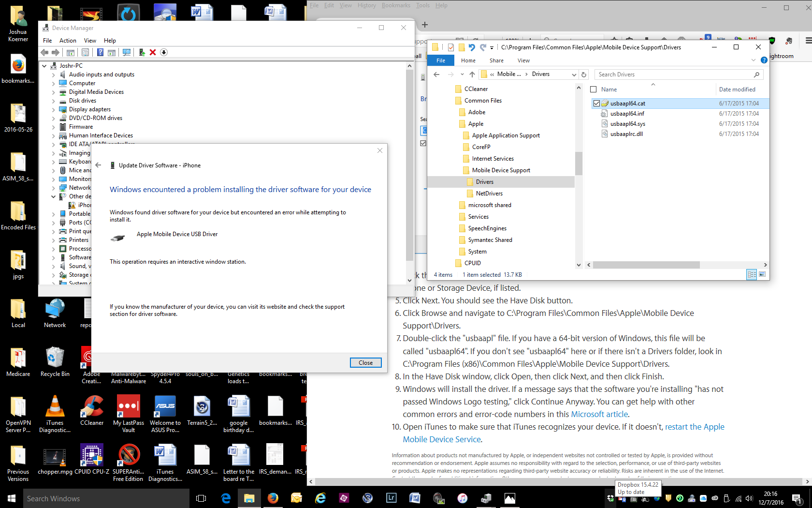Open the address bar history dropdown
This screenshot has height=508, width=812.
click(574, 75)
